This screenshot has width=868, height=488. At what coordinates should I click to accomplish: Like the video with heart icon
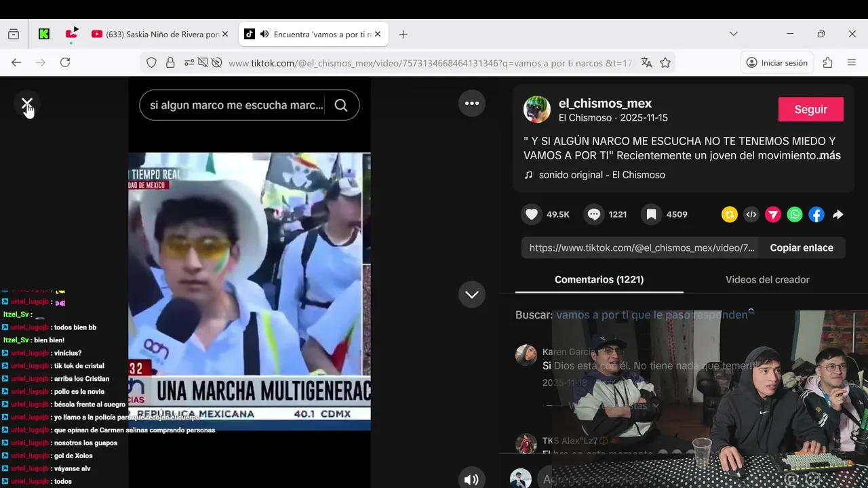532,214
